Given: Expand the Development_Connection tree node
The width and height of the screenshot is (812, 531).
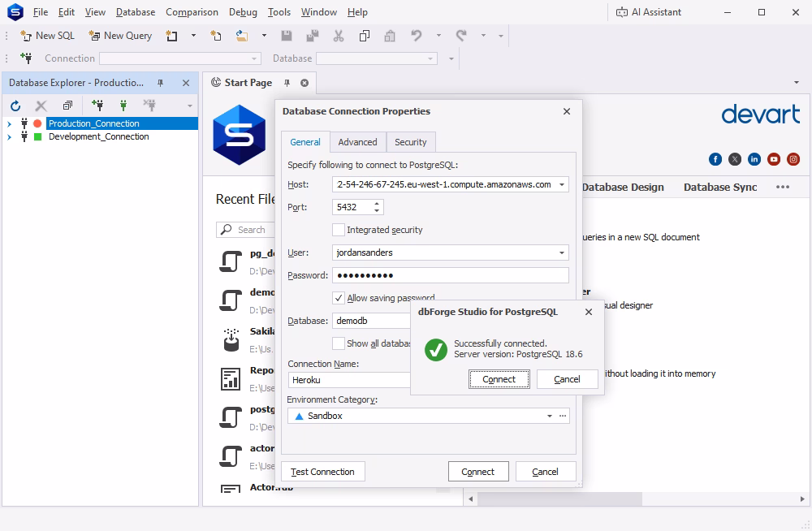Looking at the screenshot, I should point(9,136).
